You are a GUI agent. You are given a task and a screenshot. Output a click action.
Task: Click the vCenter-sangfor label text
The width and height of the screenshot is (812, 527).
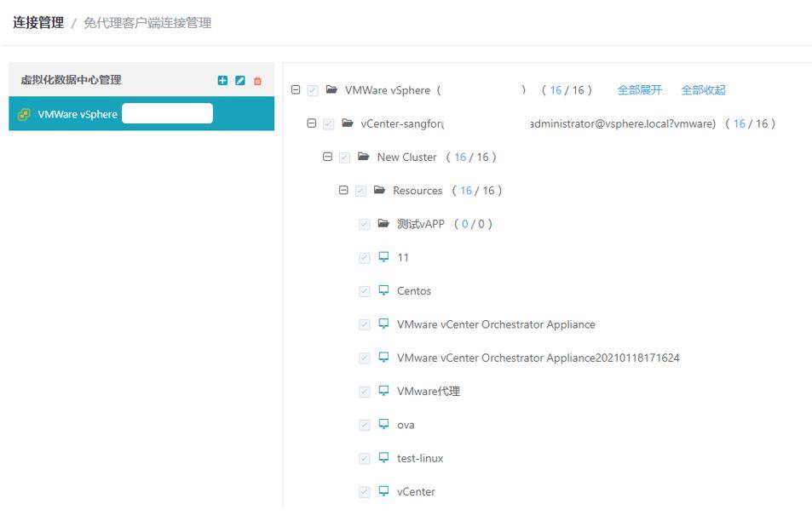402,123
